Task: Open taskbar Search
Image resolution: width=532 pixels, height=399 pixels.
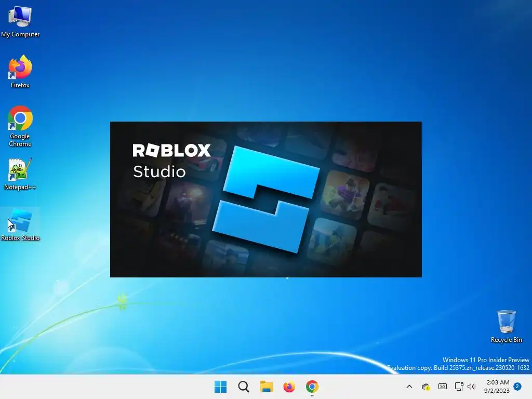Action: pyautogui.click(x=243, y=387)
